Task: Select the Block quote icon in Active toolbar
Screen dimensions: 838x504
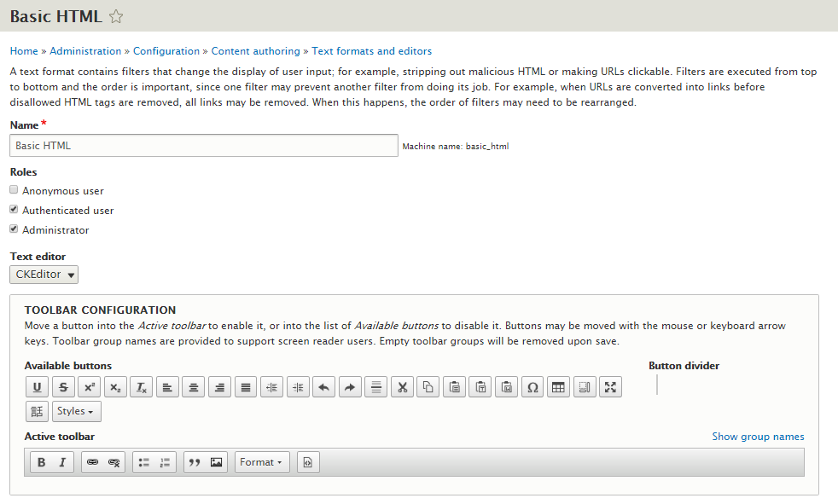Action: click(195, 462)
